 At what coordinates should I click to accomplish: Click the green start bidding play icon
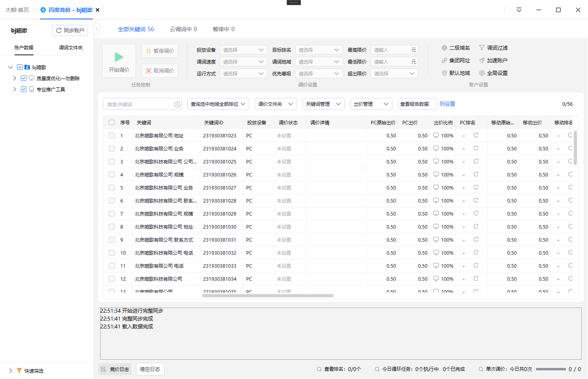[119, 57]
